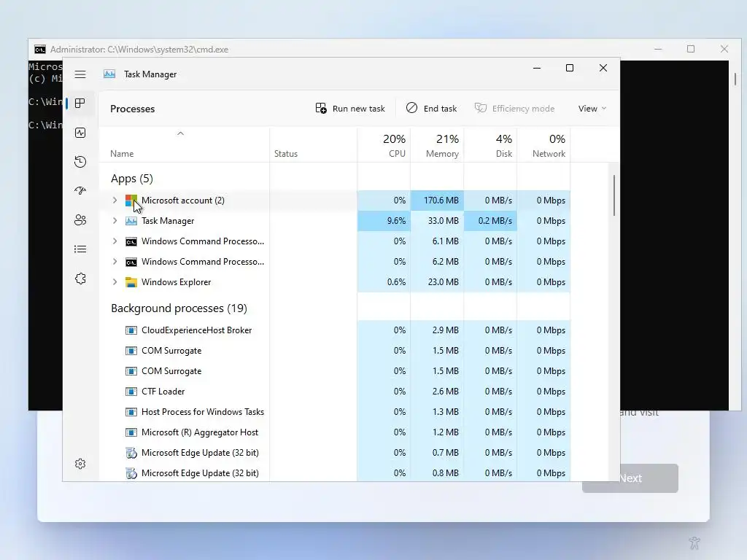
Task: Click Host Process for Windows Tasks icon
Action: [x=131, y=412]
